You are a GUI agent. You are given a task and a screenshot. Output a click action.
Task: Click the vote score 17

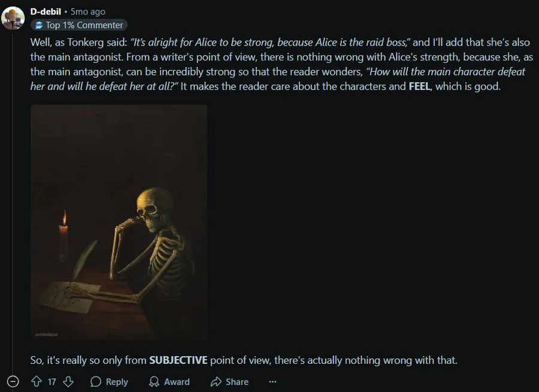click(52, 382)
